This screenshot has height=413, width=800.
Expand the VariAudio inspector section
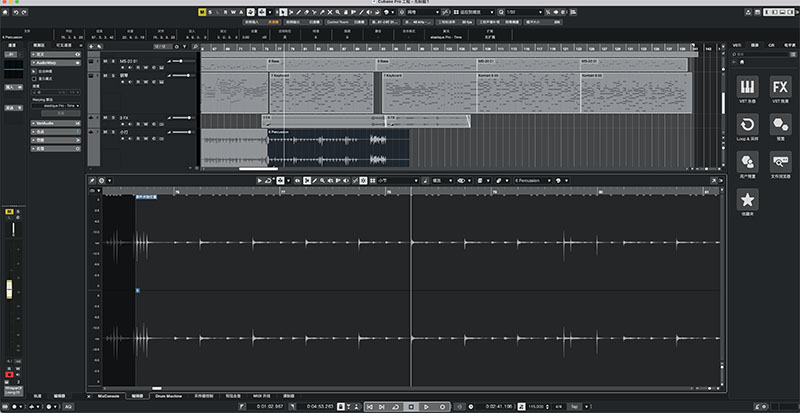tap(56, 123)
